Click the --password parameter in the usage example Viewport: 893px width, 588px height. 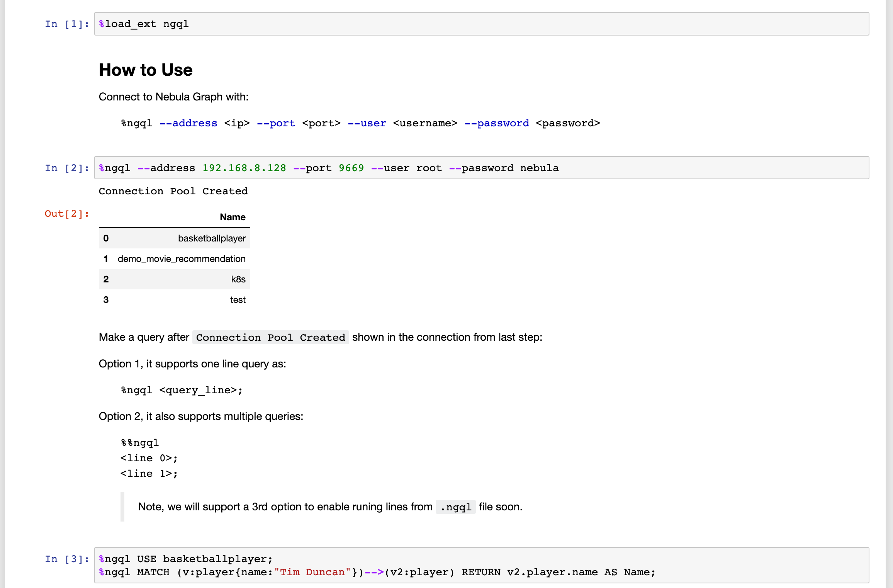[x=497, y=123]
